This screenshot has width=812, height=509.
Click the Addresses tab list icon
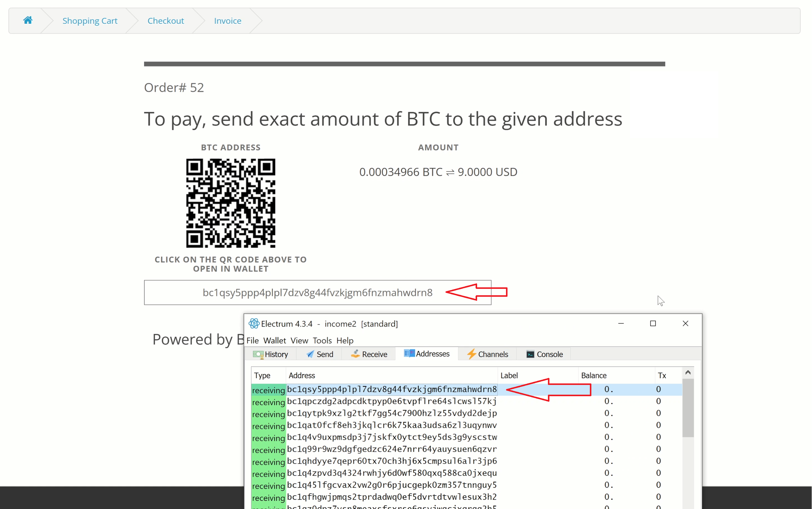click(409, 353)
